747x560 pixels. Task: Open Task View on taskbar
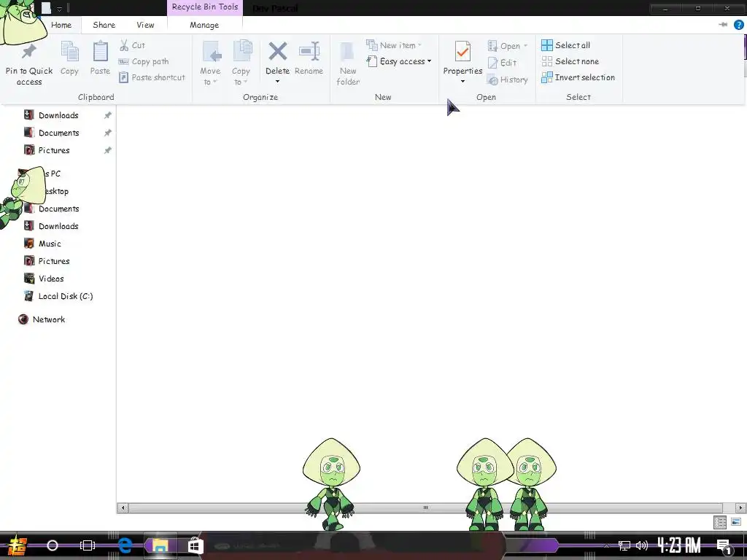coord(88,545)
